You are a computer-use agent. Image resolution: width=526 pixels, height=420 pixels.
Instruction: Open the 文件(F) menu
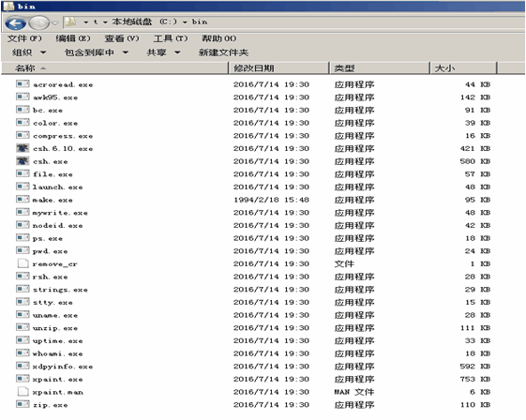pyautogui.click(x=24, y=38)
